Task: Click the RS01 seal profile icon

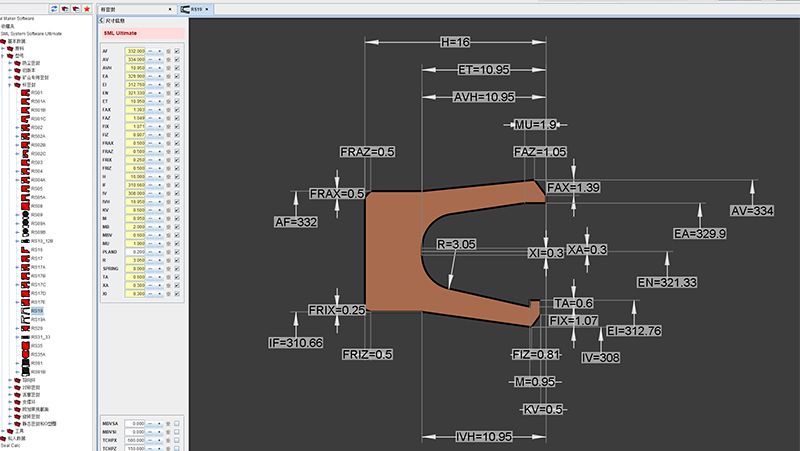Action: 24,92
